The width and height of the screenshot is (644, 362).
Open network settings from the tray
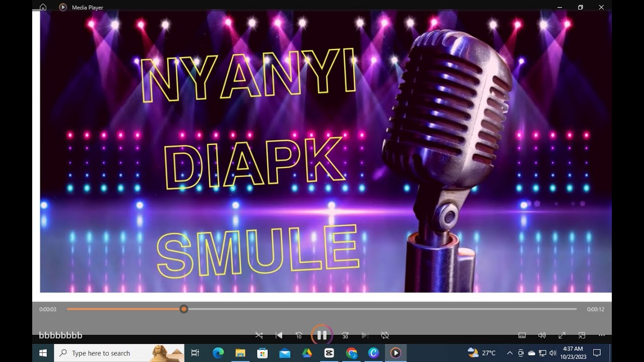tap(542, 353)
